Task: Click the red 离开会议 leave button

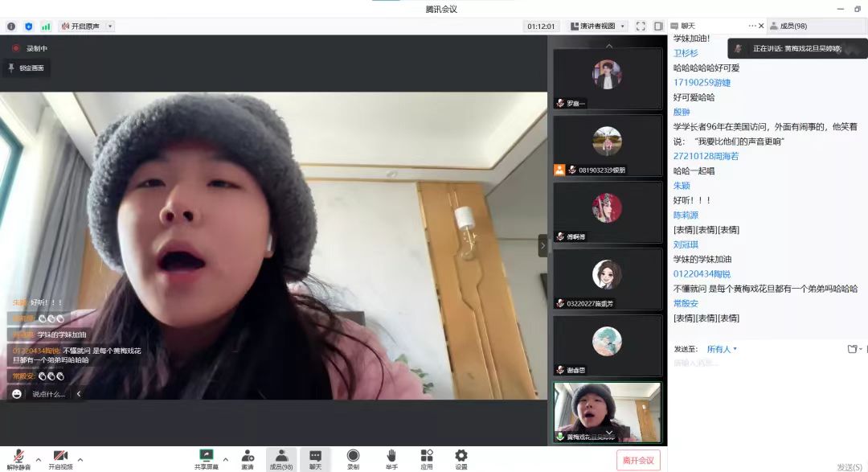Action: (x=639, y=460)
